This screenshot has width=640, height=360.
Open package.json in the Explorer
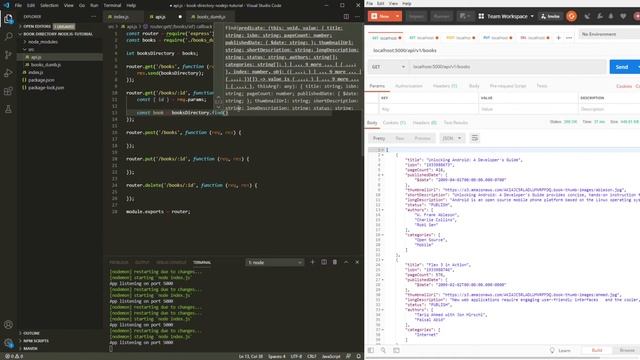41,80
